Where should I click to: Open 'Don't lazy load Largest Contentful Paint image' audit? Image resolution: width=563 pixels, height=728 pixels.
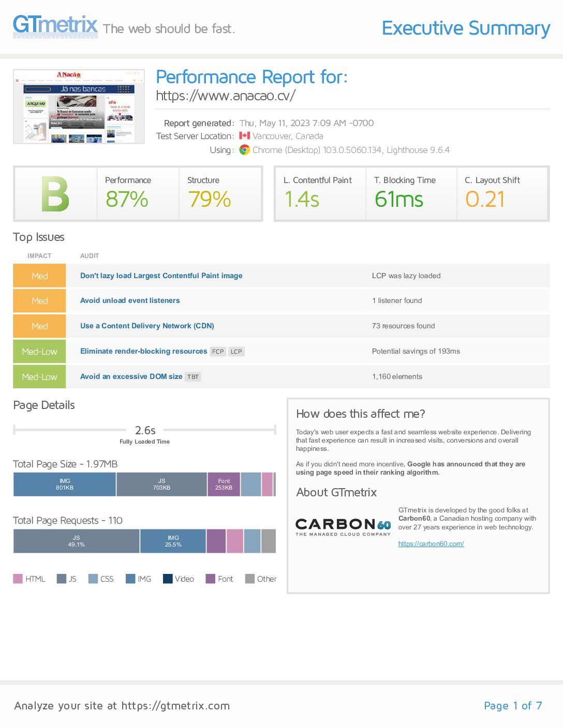tap(161, 276)
